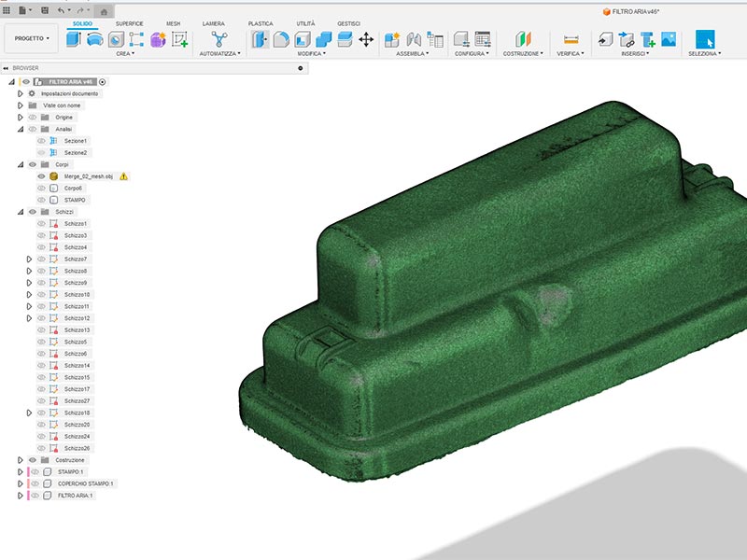The height and width of the screenshot is (560, 747).
Task: Hide the Merge_02_mesh.obj body using eye icon
Action: [x=41, y=175]
